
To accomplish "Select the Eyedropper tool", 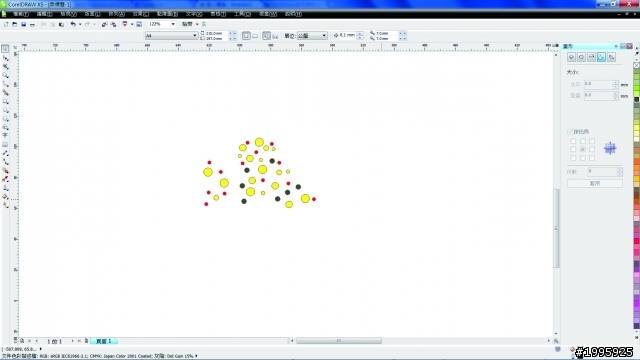I will 5,179.
